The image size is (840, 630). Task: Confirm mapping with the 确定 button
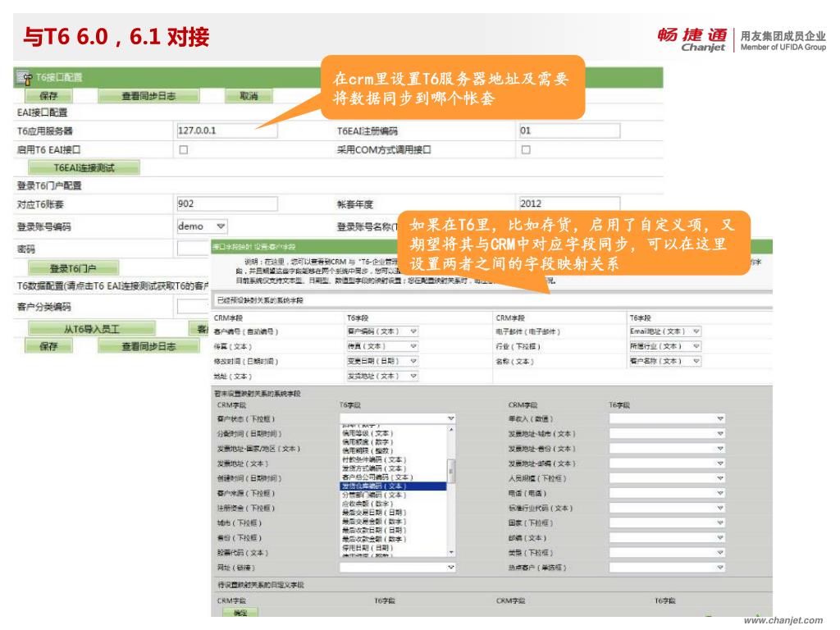240,612
